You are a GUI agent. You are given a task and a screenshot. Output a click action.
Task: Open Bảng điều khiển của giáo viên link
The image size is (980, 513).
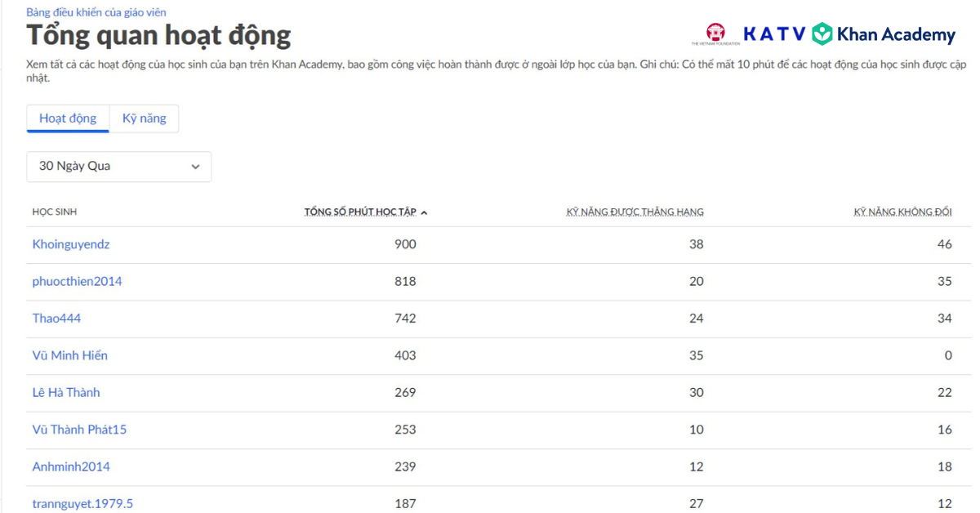coord(96,12)
